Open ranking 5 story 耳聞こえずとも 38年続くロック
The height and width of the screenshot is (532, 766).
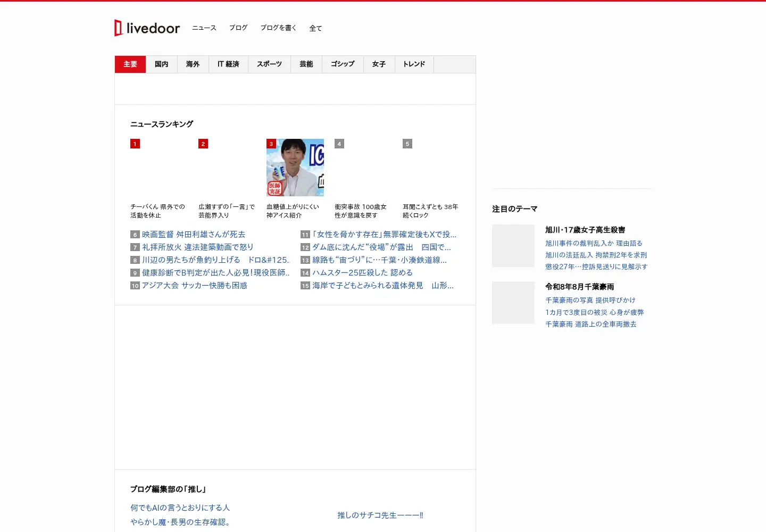430,211
